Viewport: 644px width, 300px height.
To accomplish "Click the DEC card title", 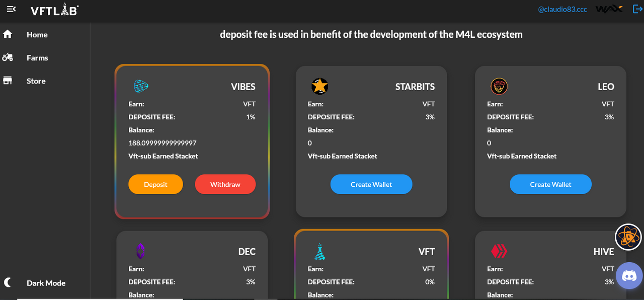I will click(x=247, y=251).
